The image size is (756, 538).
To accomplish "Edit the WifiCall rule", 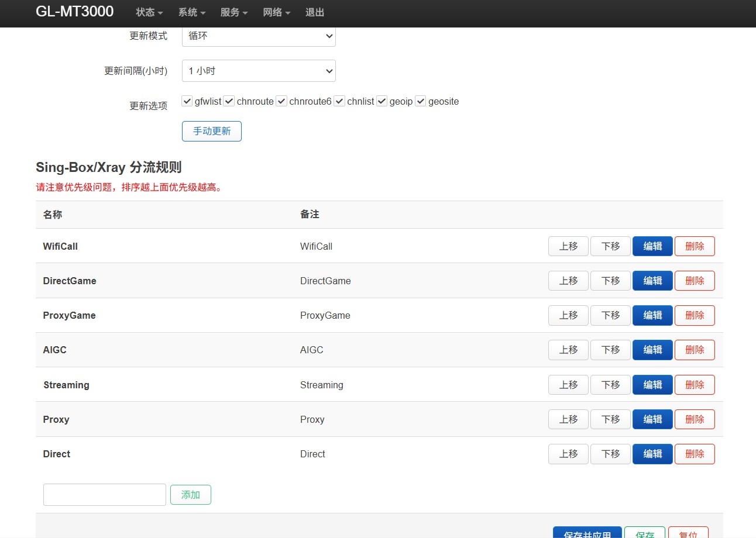I will tap(652, 246).
